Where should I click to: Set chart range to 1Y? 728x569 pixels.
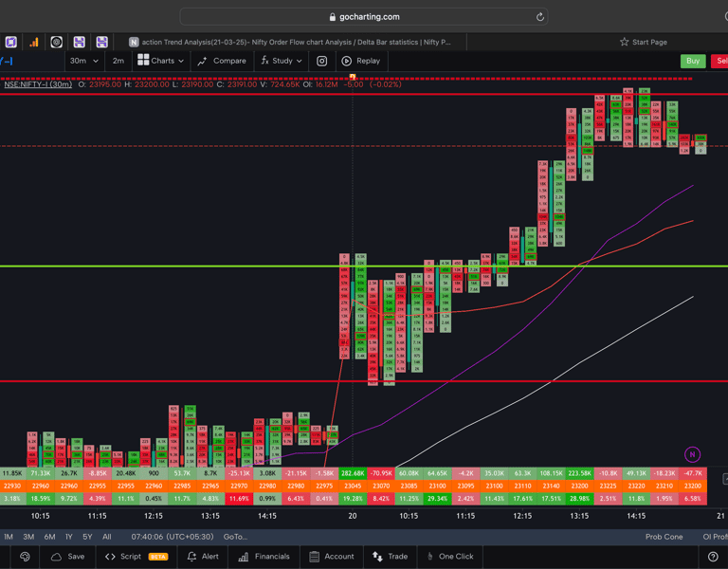click(68, 537)
